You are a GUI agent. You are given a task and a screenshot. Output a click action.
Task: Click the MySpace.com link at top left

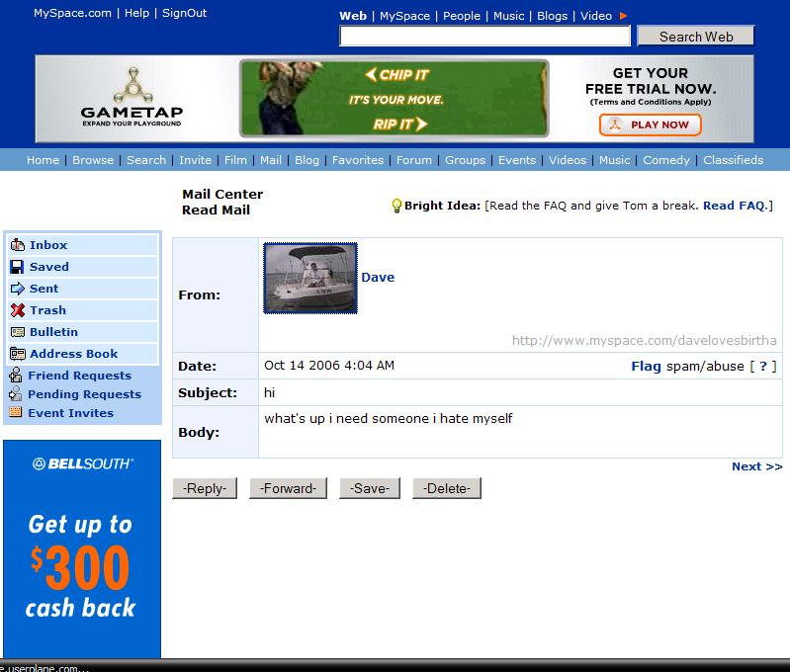pos(72,13)
